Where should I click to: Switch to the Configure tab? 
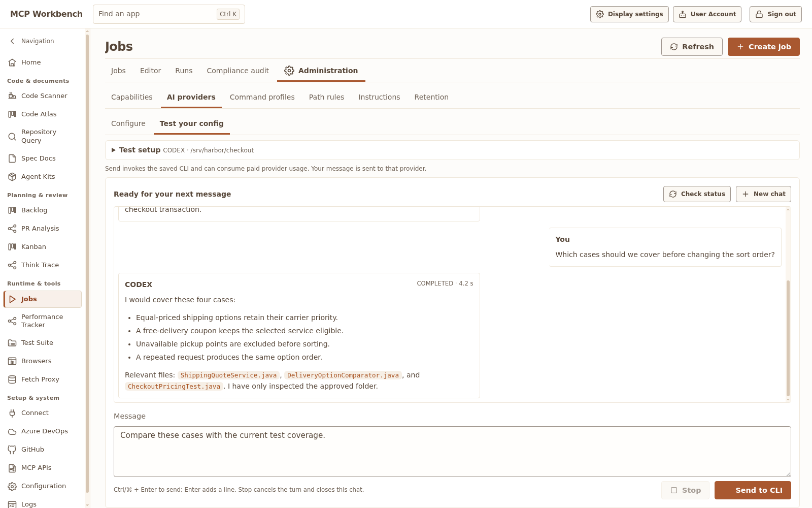[x=128, y=123]
